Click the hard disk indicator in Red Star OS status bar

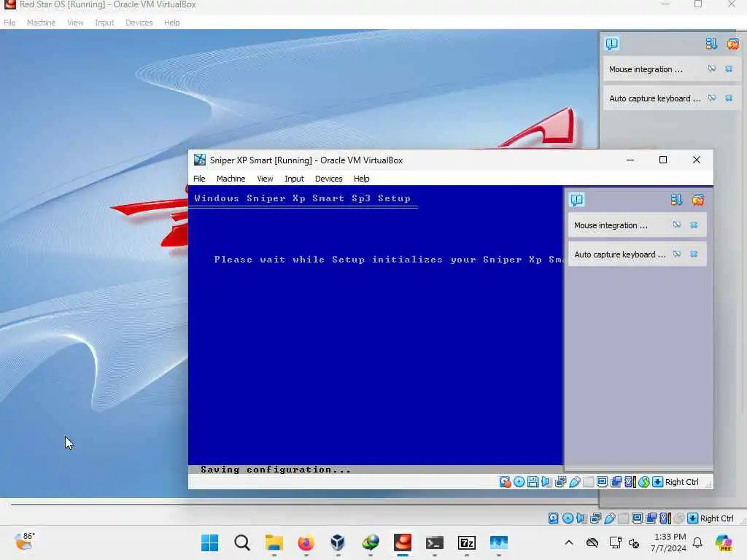(x=554, y=518)
